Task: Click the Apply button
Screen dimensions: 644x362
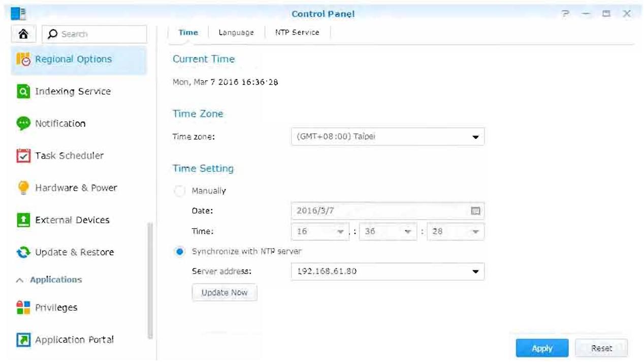Action: coord(542,348)
